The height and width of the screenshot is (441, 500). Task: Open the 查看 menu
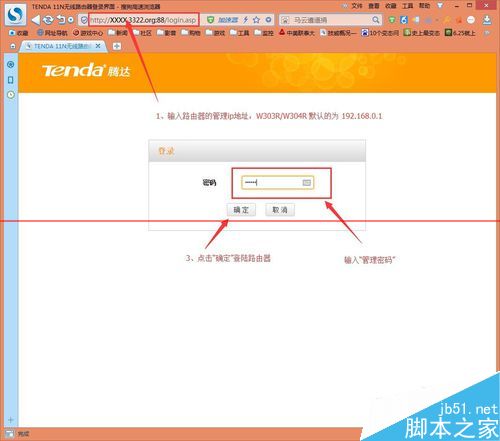[x=374, y=6]
